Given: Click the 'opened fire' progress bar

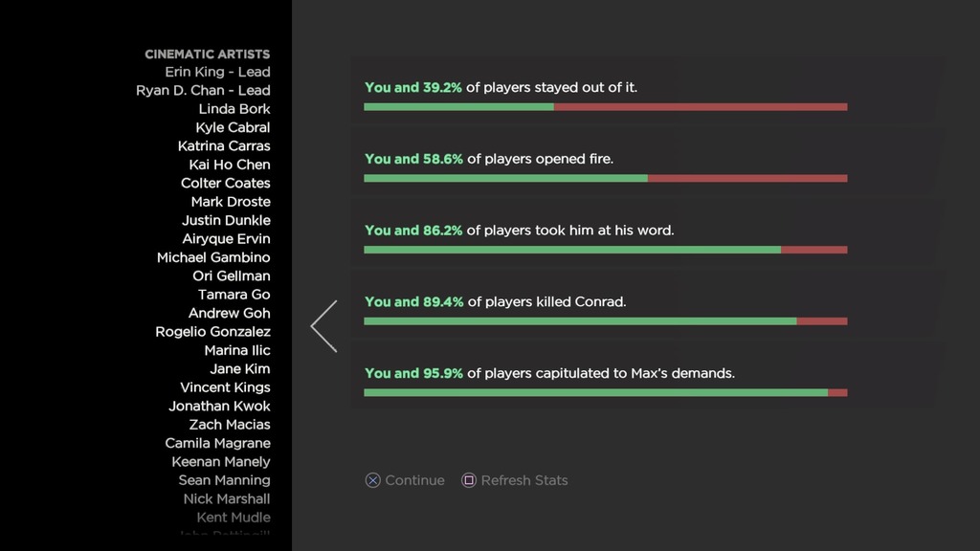Looking at the screenshot, I should coord(605,179).
